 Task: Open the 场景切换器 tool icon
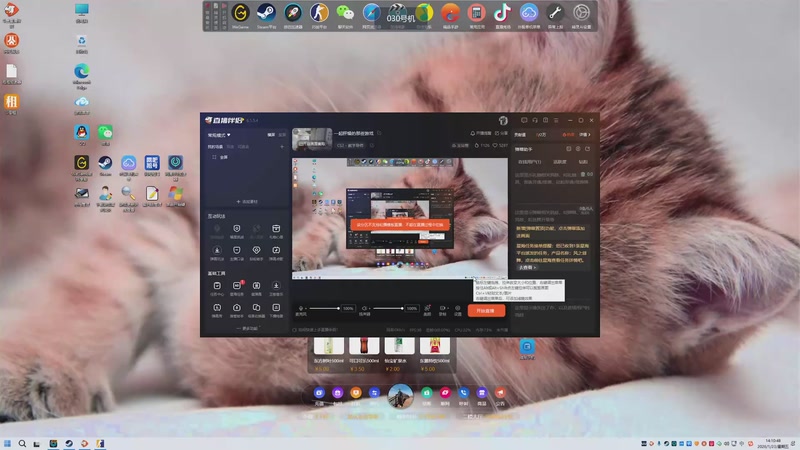tap(256, 310)
